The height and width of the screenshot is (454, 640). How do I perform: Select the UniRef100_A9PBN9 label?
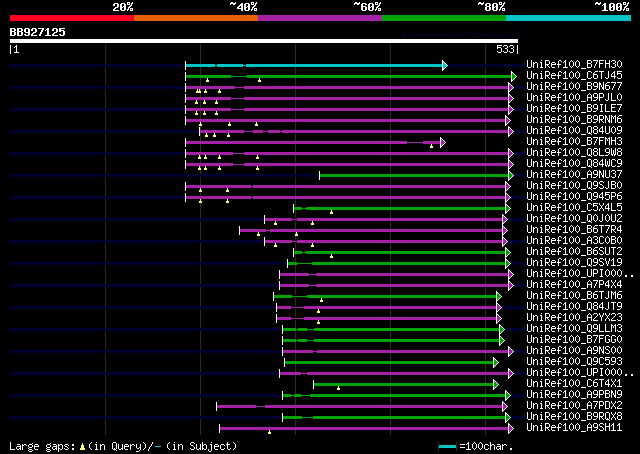pos(574,395)
